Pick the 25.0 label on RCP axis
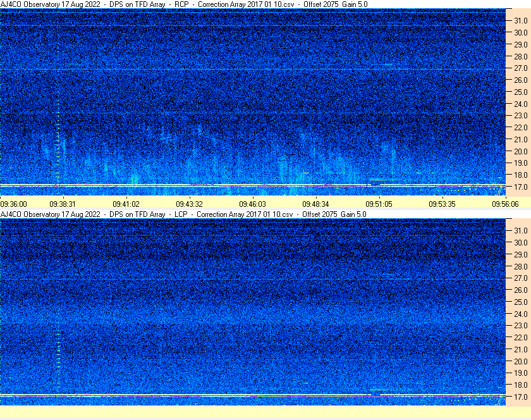This screenshot has width=531, height=420. pos(521,92)
